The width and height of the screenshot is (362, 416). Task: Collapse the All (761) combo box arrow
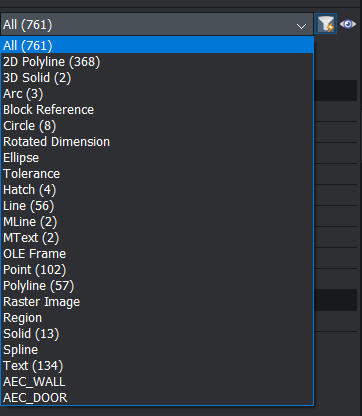click(301, 26)
